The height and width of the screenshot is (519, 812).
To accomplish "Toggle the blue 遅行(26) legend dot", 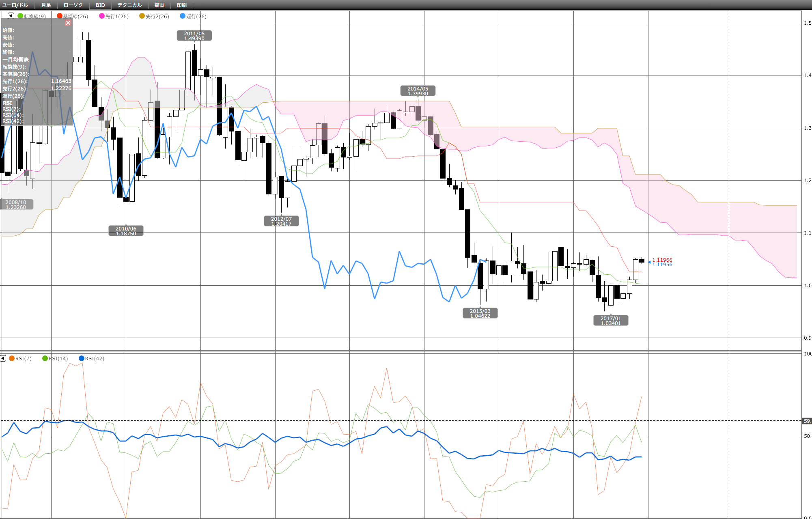I will point(183,16).
